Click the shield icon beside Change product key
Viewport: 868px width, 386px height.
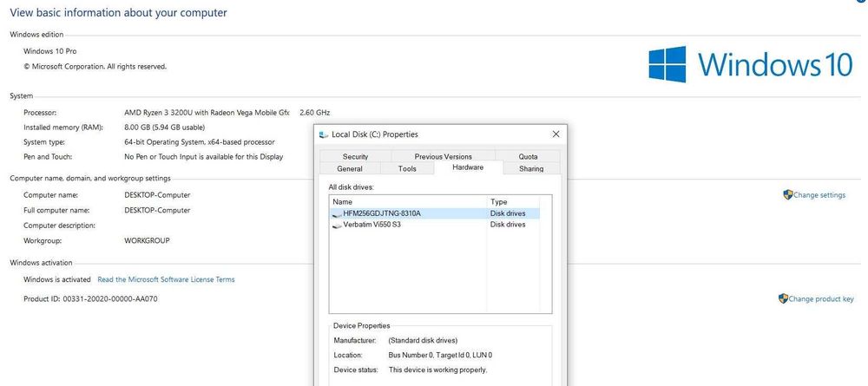(783, 298)
